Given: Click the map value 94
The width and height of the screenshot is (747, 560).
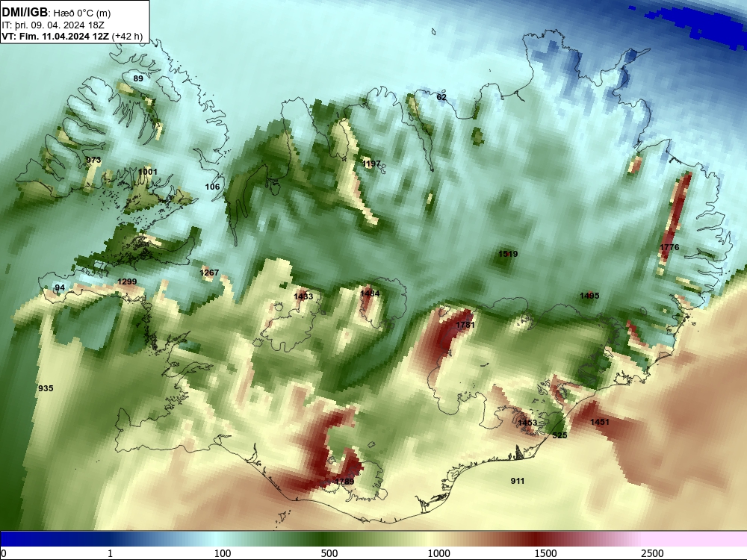Looking at the screenshot, I should point(60,287).
